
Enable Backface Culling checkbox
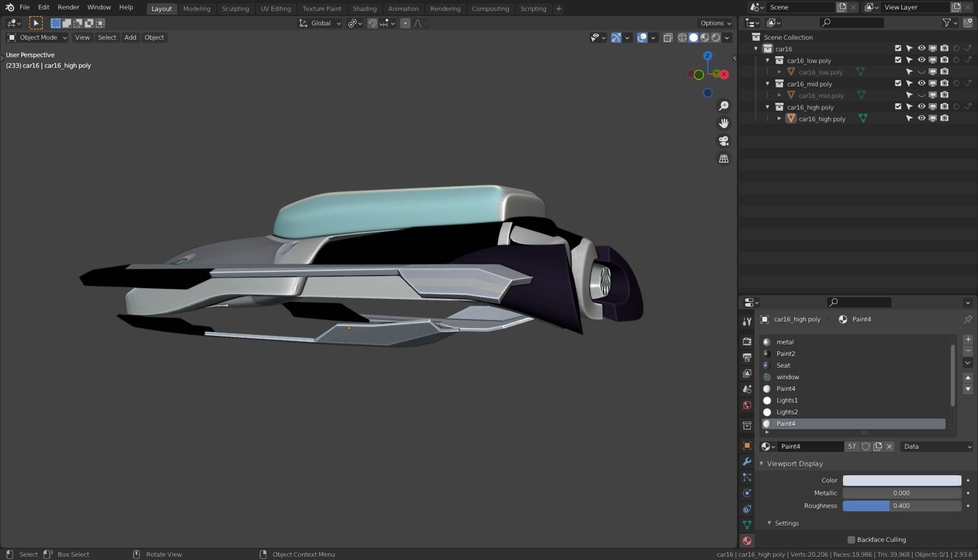pos(851,540)
